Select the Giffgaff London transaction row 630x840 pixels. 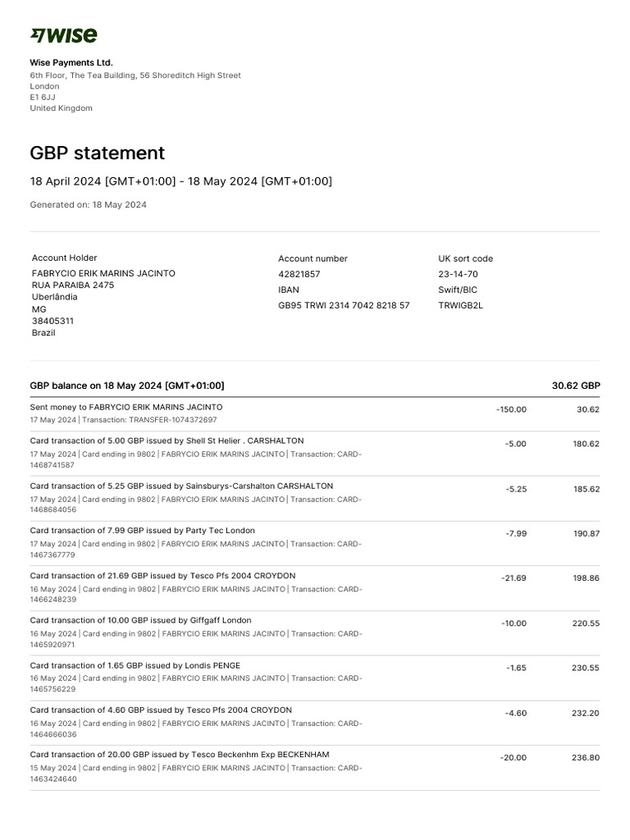[140, 620]
